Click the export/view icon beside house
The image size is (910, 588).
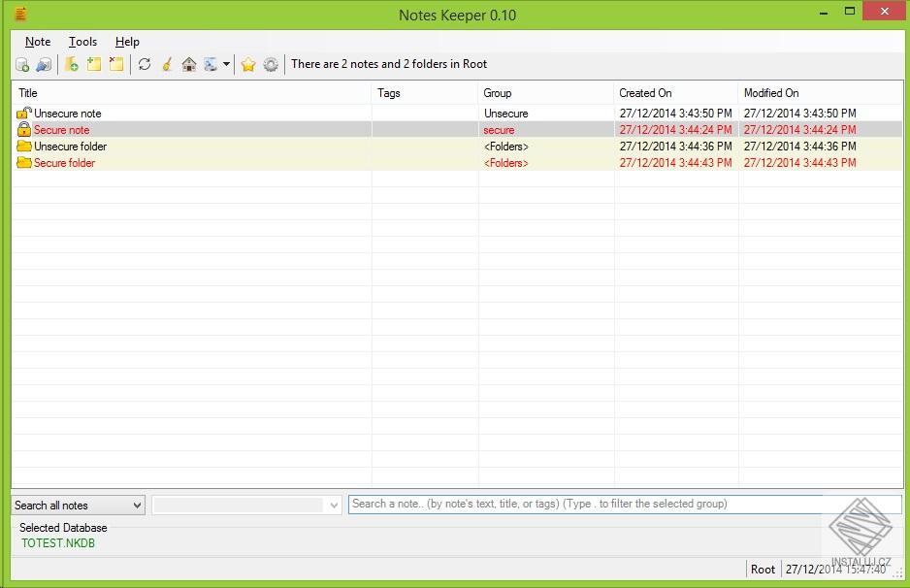click(211, 64)
